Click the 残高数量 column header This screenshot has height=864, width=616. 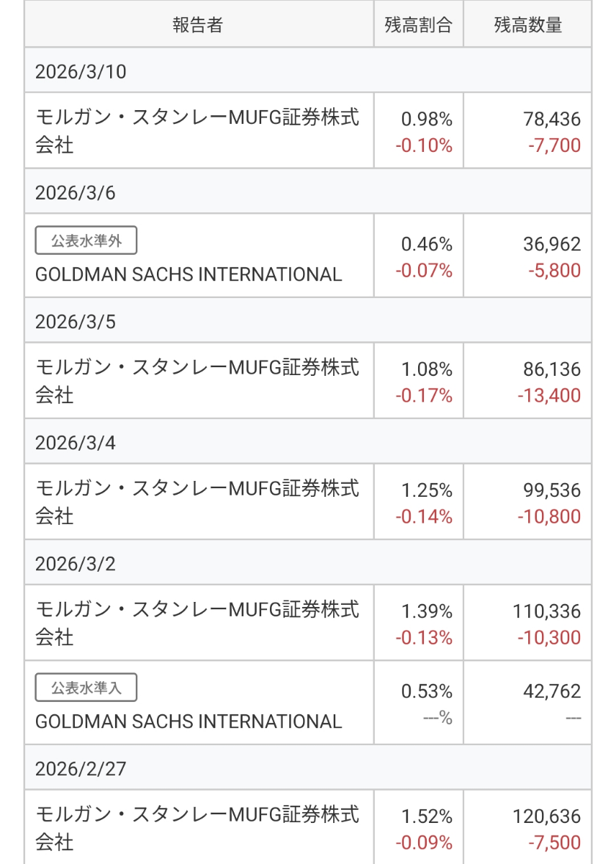[527, 25]
